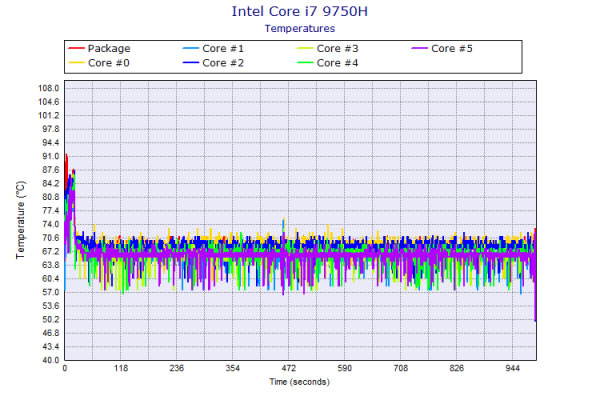Click the Core #3 legend entry
Image resolution: width=600 pixels, height=400 pixels.
[x=328, y=48]
